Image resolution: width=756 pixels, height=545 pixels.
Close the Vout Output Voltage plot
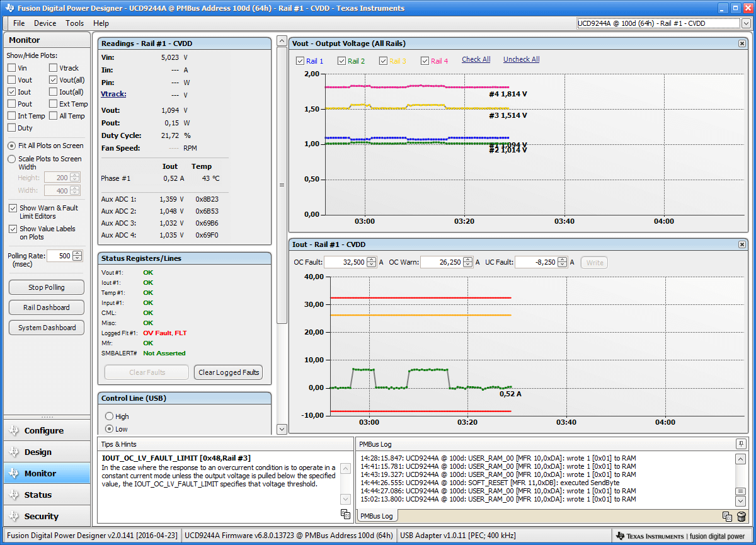[742, 43]
